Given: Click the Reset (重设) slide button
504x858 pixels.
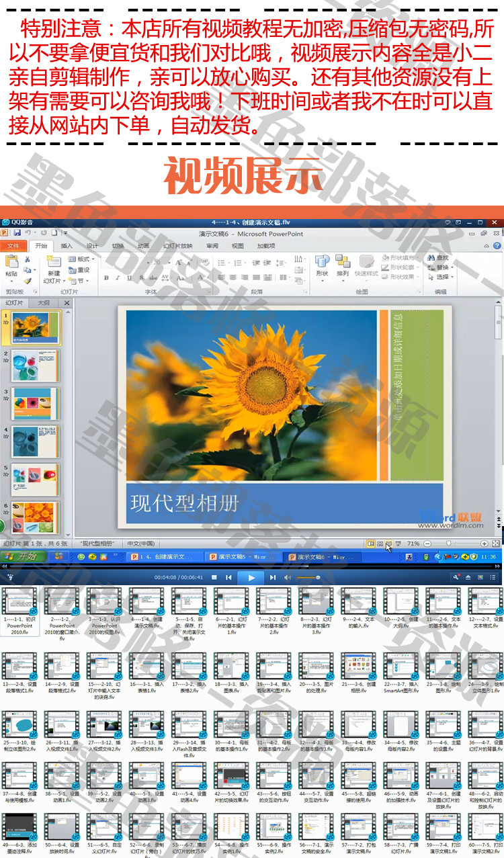Looking at the screenshot, I should pyautogui.click(x=82, y=269).
